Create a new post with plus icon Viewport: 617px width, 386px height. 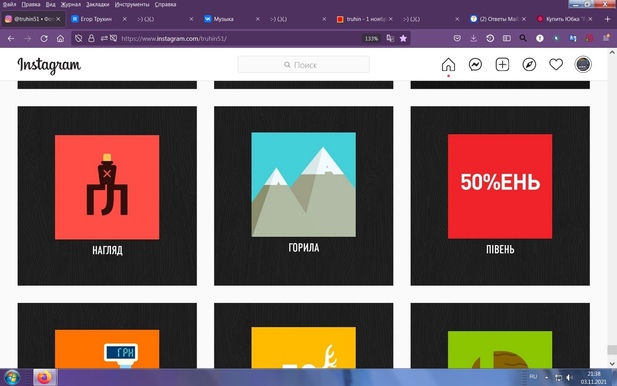502,65
